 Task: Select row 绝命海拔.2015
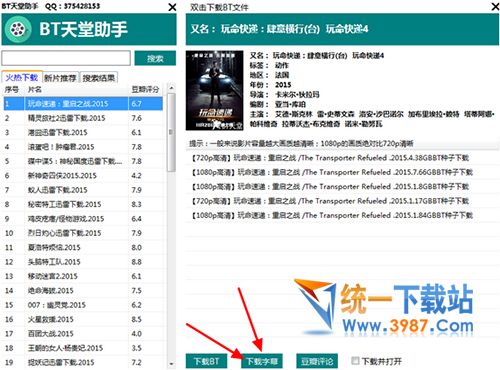click(83, 290)
